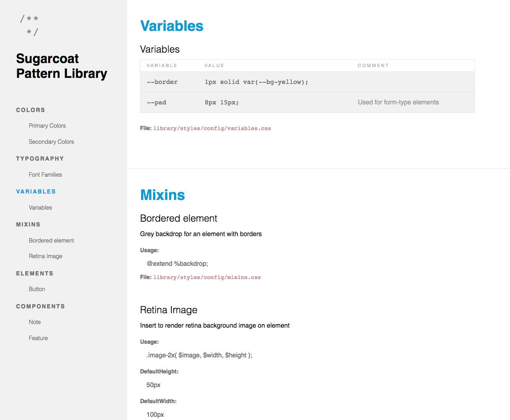The height and width of the screenshot is (420, 510).
Task: Click the COMMENT column header
Action: pos(373,65)
